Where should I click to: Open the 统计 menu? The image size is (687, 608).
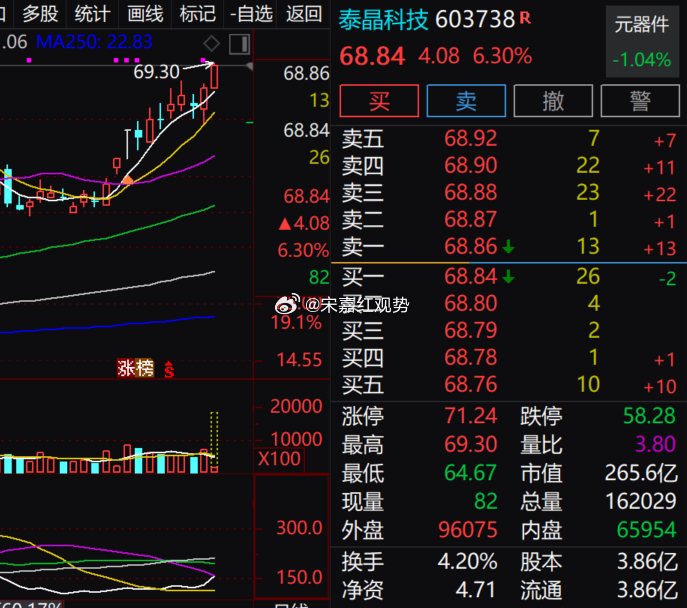pos(92,14)
